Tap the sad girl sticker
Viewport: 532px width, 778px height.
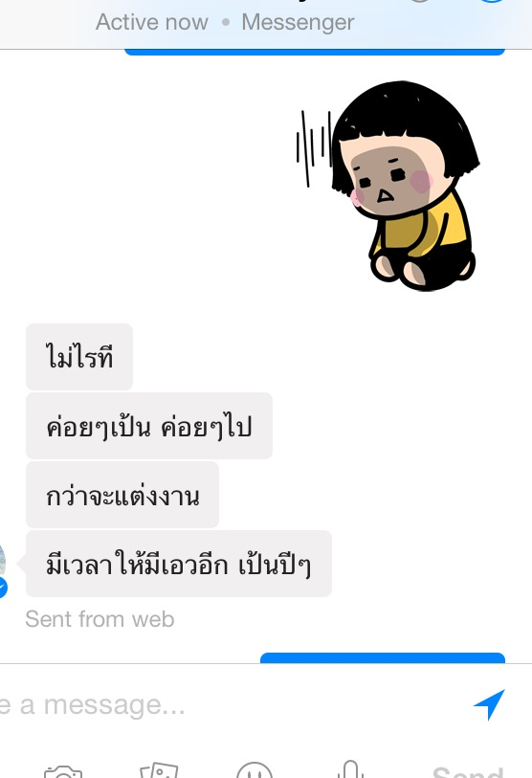point(388,185)
